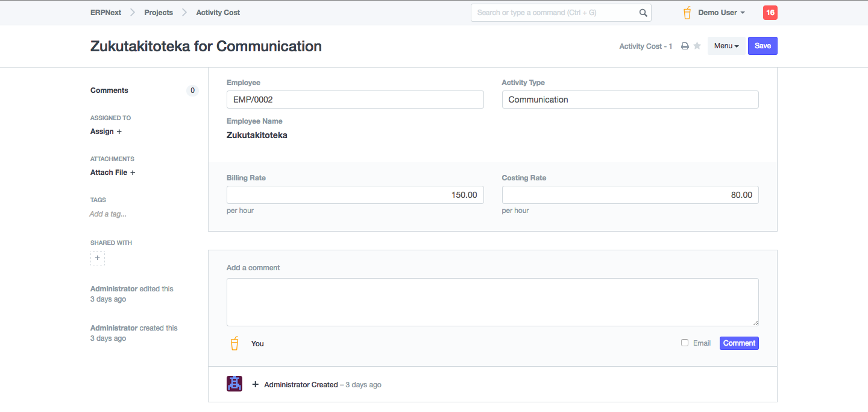868x412 pixels.
Task: Click Assign + in the sidebar
Action: click(x=106, y=132)
